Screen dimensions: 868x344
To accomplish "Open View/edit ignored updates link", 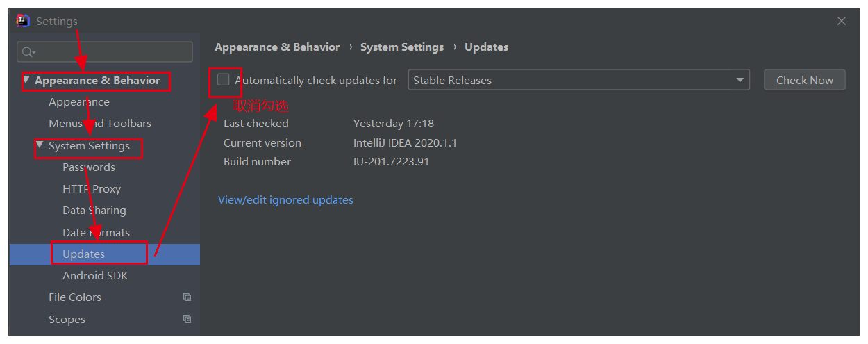I will pos(285,200).
